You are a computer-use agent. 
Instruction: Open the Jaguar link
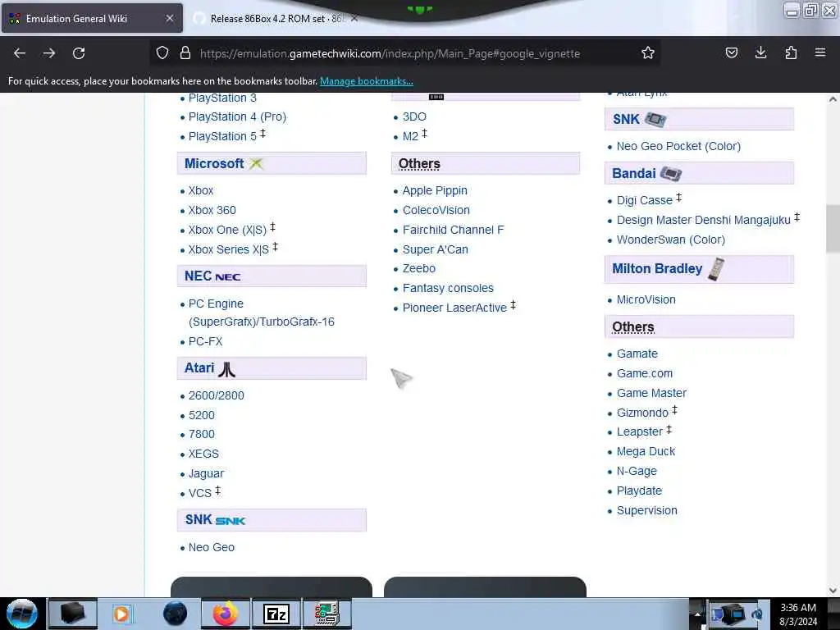pyautogui.click(x=206, y=473)
